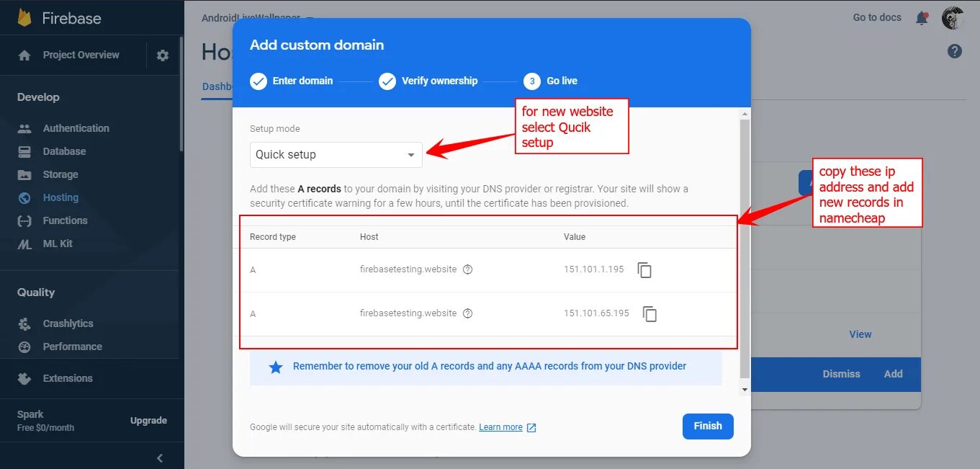
Task: Open Performance in the sidebar
Action: click(x=72, y=347)
